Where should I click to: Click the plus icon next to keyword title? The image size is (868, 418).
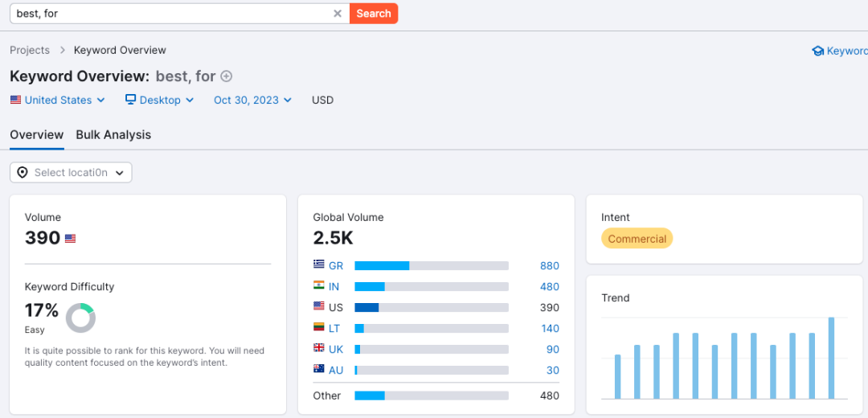point(226,76)
